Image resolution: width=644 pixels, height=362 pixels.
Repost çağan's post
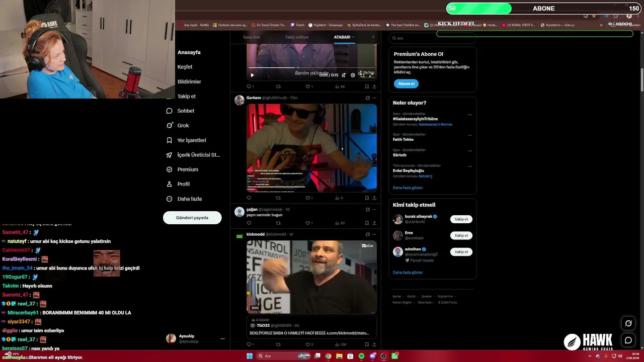[278, 223]
